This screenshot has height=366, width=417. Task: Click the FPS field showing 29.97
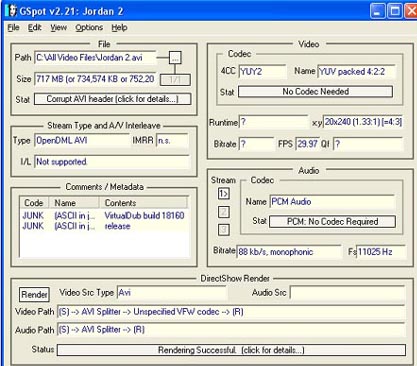(307, 144)
